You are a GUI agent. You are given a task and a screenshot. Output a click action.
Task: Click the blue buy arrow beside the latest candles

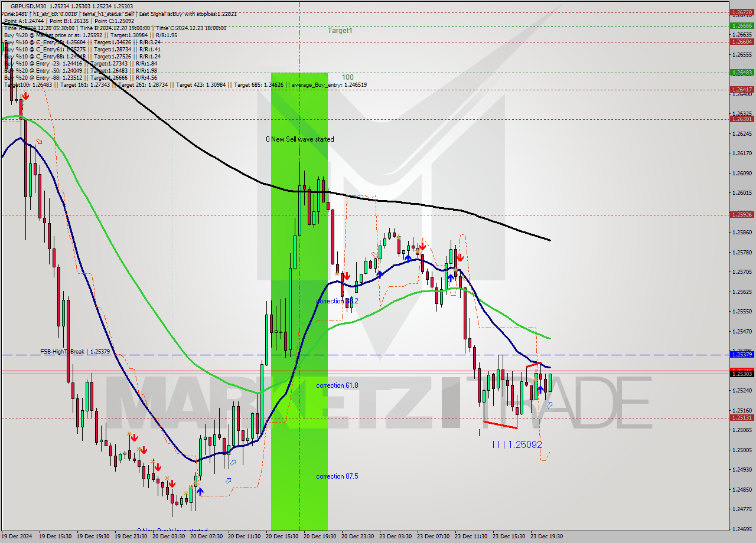coord(540,390)
